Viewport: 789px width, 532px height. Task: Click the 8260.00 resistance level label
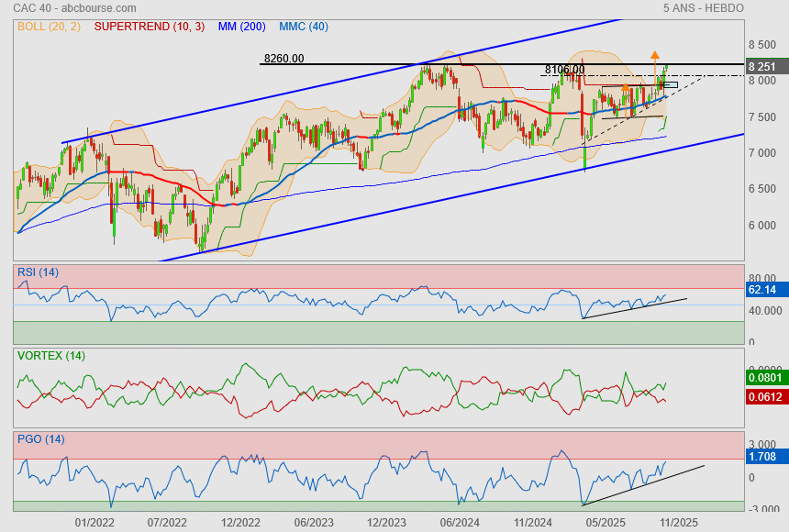[283, 59]
